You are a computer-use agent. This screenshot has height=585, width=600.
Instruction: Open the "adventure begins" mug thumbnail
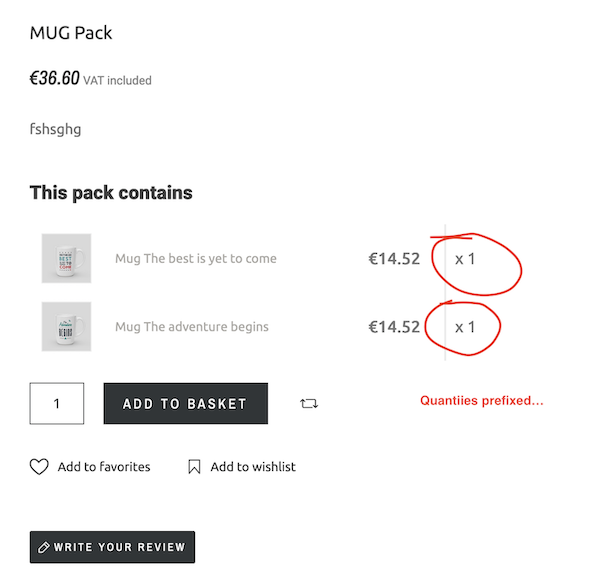coord(66,326)
